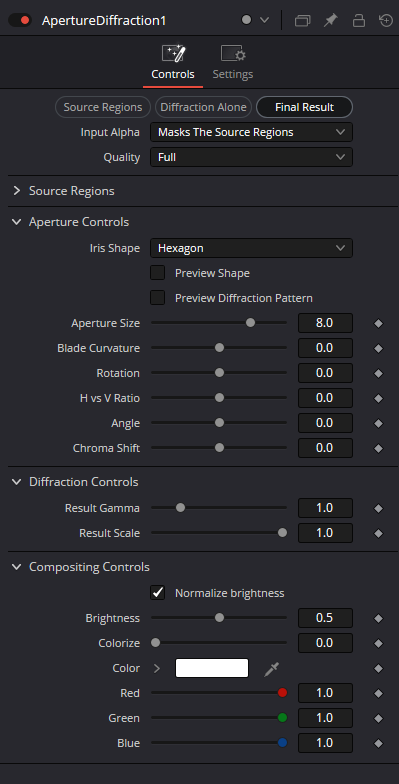Image resolution: width=399 pixels, height=784 pixels.
Task: Select the Source Regions output button
Action: [103, 107]
